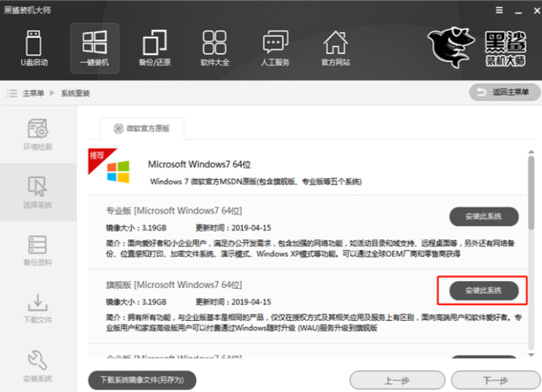This screenshot has height=392, width=542.
Task: Click 下载系统镜像文件(另存为) button
Action: click(x=142, y=380)
